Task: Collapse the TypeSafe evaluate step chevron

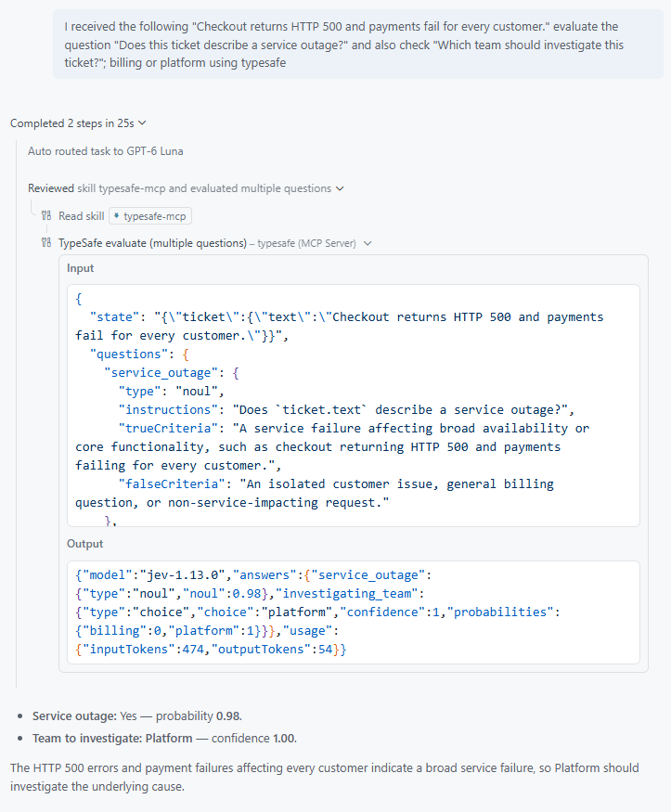Action: (x=368, y=243)
